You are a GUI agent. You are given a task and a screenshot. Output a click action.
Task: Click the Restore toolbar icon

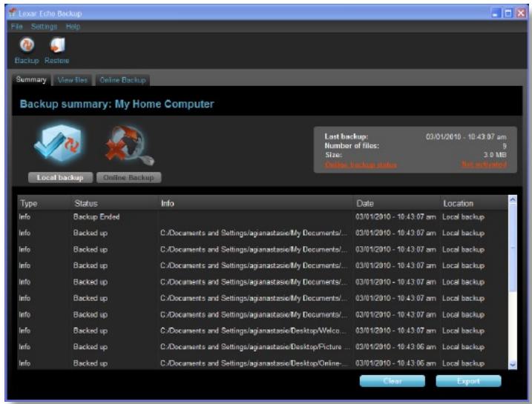[x=57, y=45]
